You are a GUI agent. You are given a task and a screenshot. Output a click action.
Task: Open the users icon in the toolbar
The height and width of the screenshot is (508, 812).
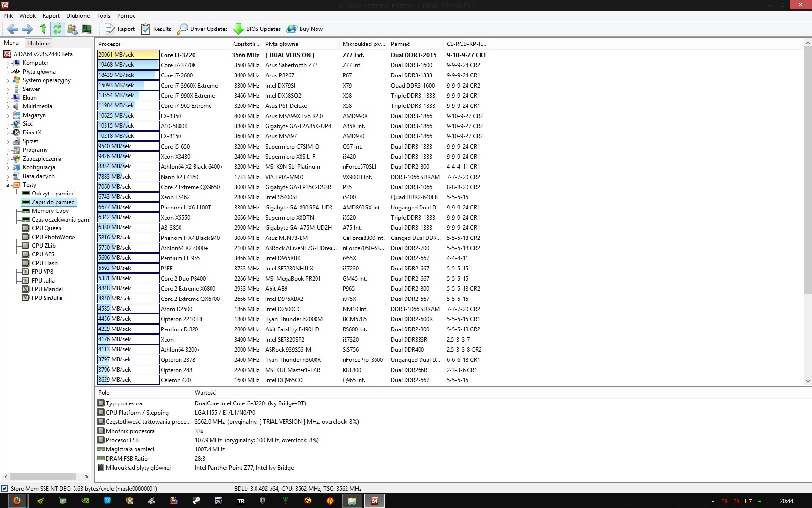(72, 29)
